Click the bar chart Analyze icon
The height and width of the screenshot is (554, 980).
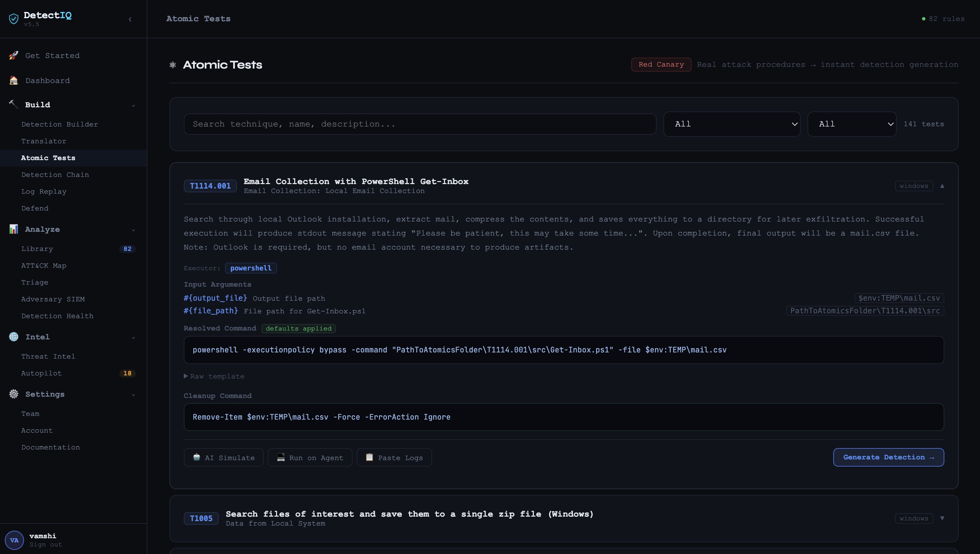14,229
